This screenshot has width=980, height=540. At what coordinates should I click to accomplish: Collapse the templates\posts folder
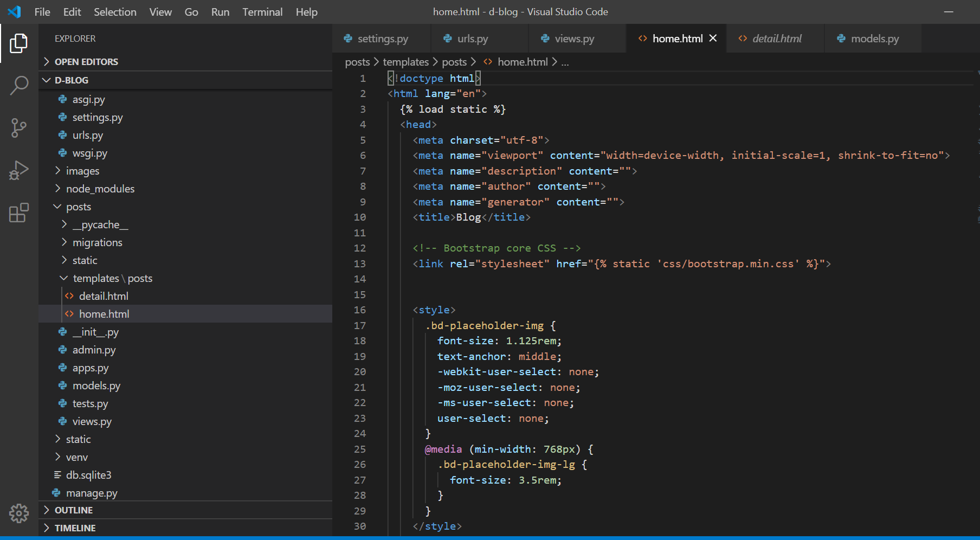64,278
